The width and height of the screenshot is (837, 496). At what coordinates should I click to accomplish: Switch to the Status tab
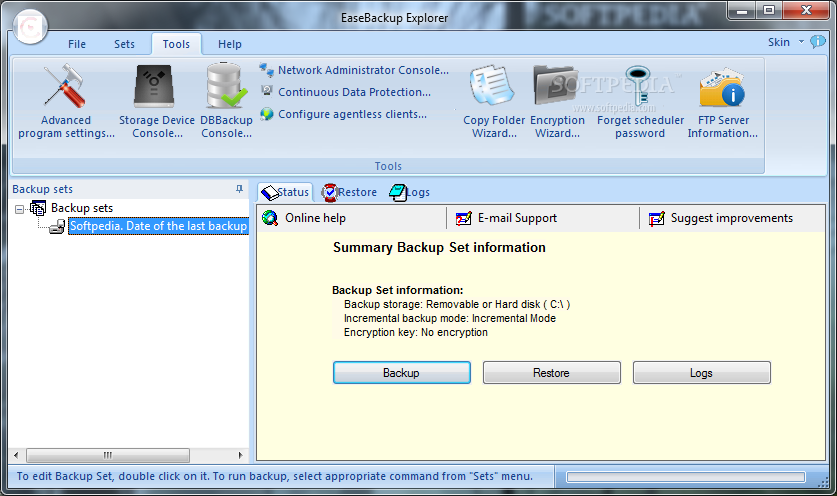pyautogui.click(x=286, y=192)
